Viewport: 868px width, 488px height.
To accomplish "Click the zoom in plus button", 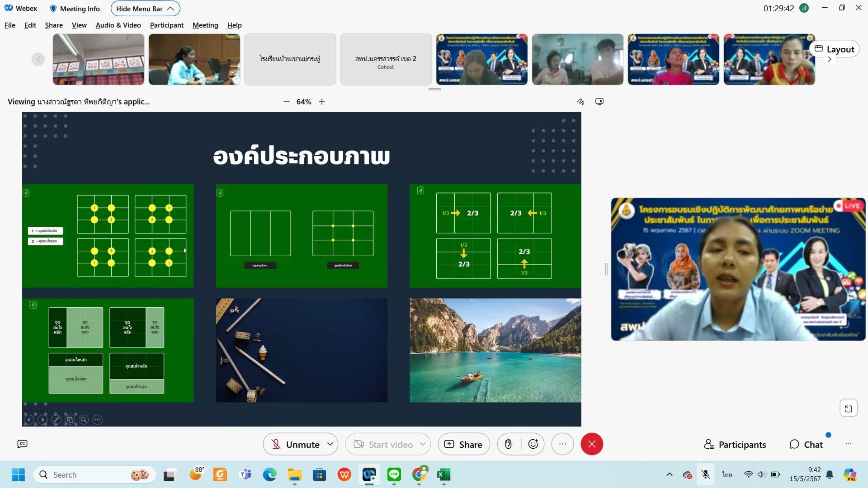I will (322, 102).
